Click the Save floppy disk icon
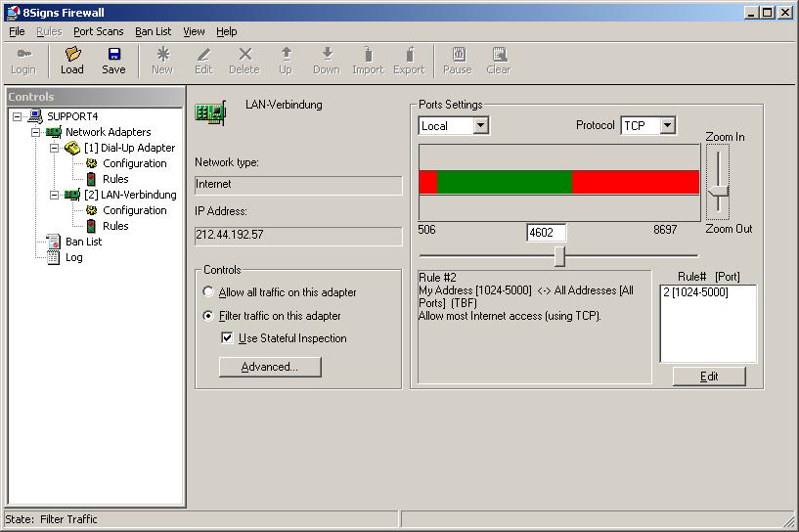Screen dimensions: 799x532 [113, 55]
